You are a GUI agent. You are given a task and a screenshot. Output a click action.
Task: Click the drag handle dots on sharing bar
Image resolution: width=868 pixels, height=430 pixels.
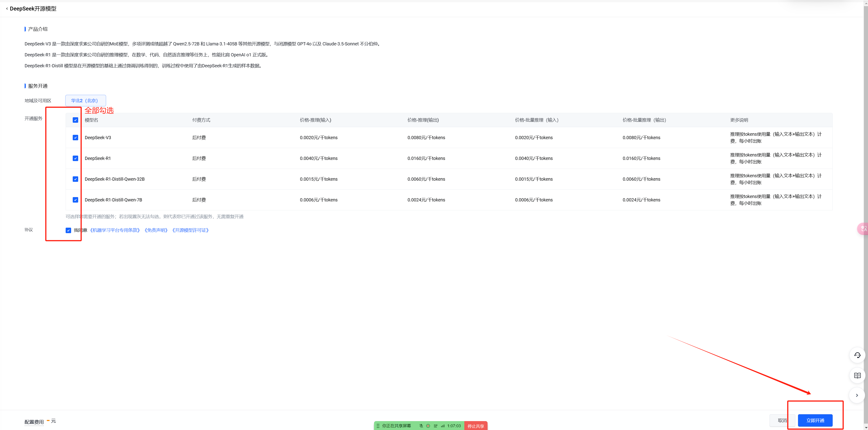[x=378, y=426]
